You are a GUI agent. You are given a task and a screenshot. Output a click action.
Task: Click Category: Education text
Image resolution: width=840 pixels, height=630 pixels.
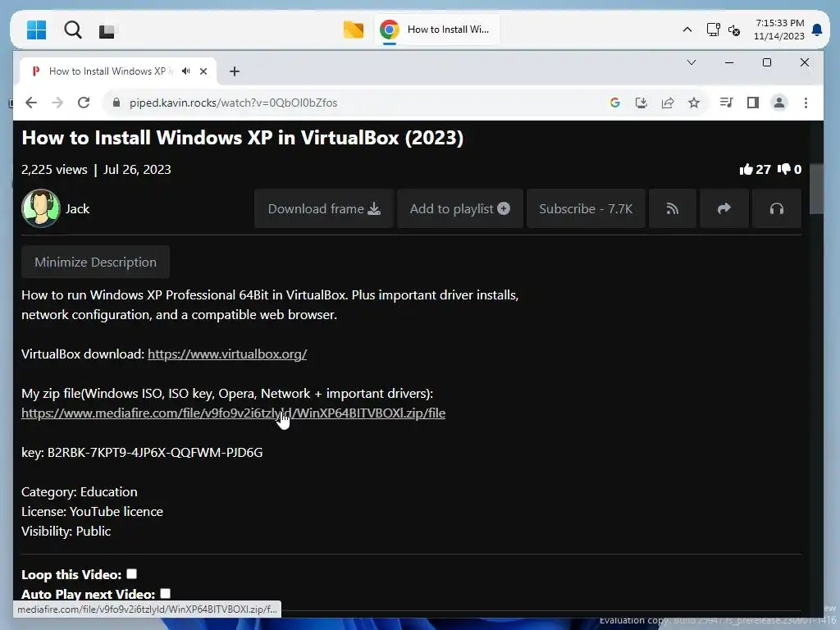[x=80, y=492]
